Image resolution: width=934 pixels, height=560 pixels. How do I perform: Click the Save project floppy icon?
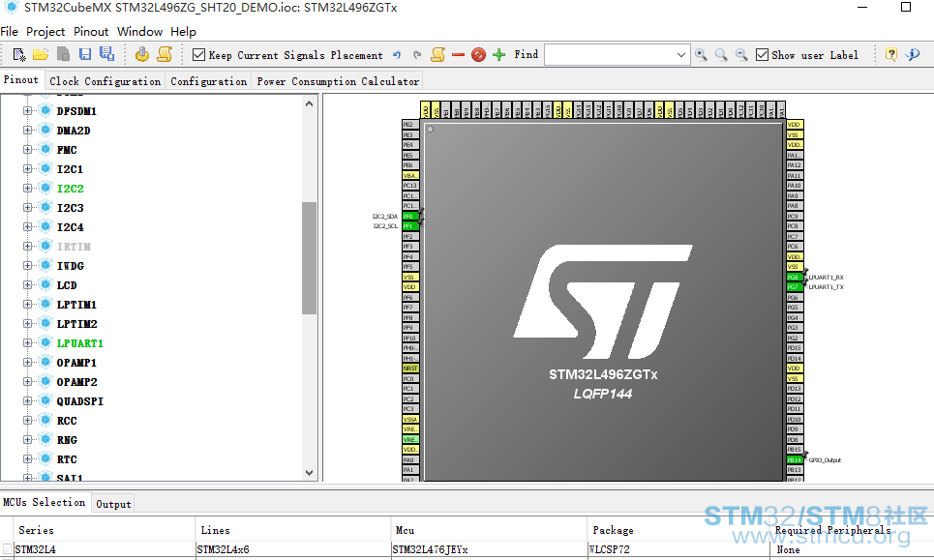click(x=85, y=55)
